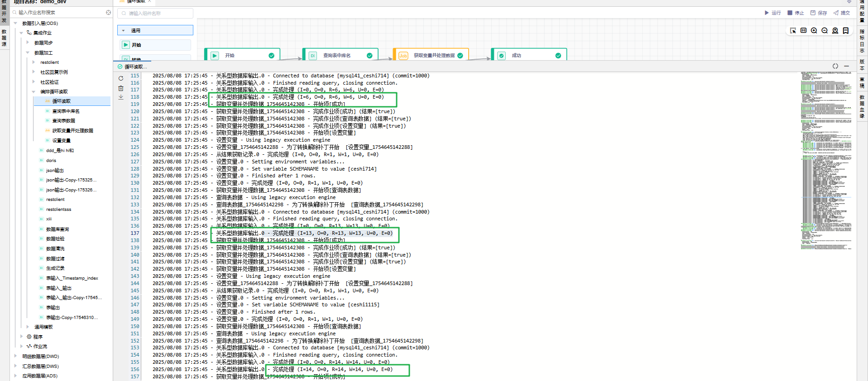Open the 数据源 side tab

tap(4, 38)
